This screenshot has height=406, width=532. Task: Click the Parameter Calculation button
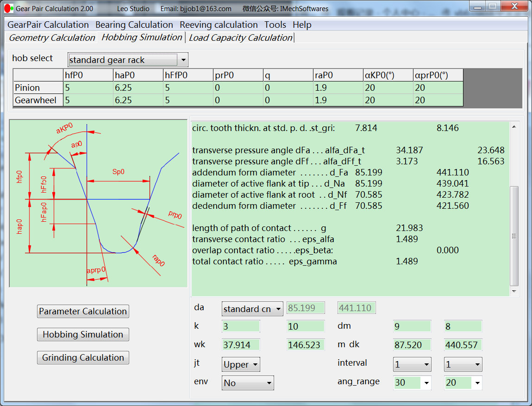(83, 312)
